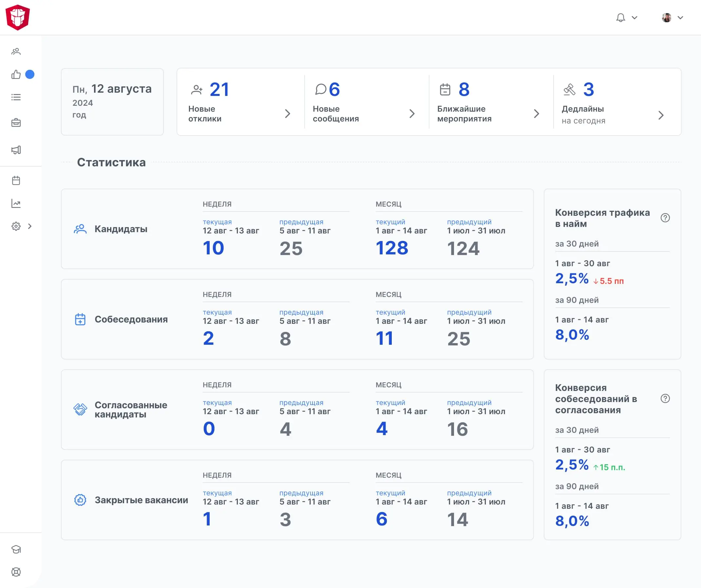Expand the settings gear submenu arrow

click(30, 226)
